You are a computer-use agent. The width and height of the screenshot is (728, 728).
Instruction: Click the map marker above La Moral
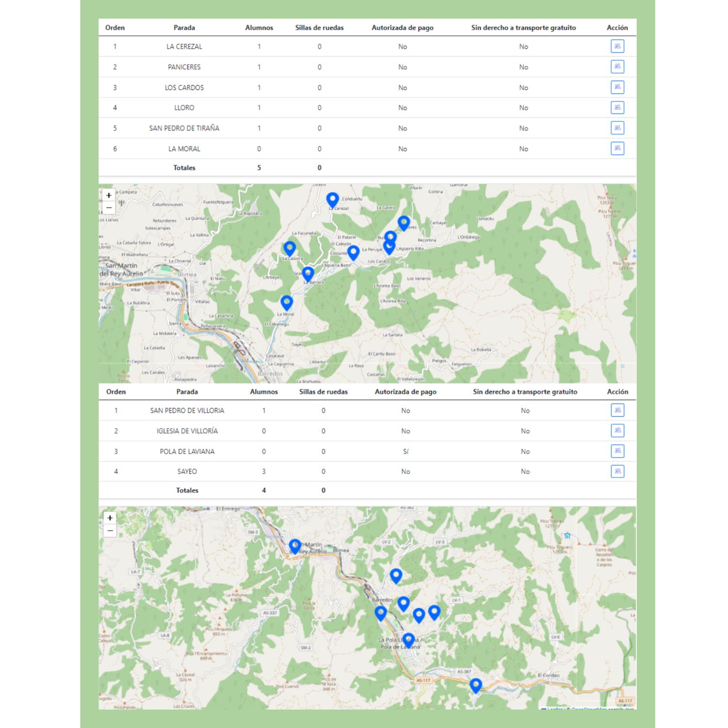coord(287,302)
